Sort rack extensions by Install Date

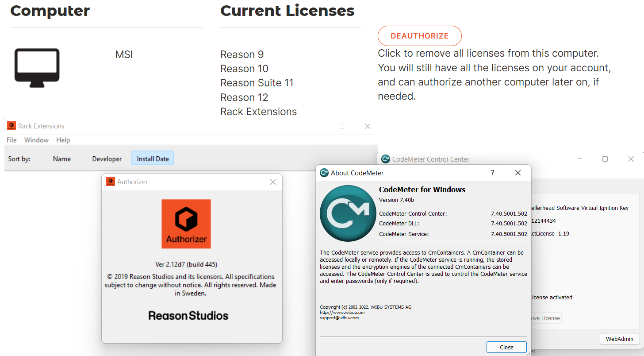point(153,159)
